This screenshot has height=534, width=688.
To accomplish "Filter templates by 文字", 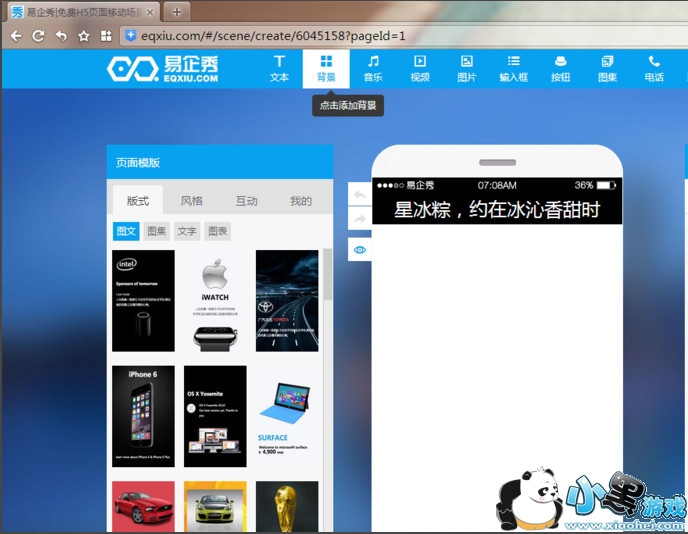I will [x=187, y=232].
